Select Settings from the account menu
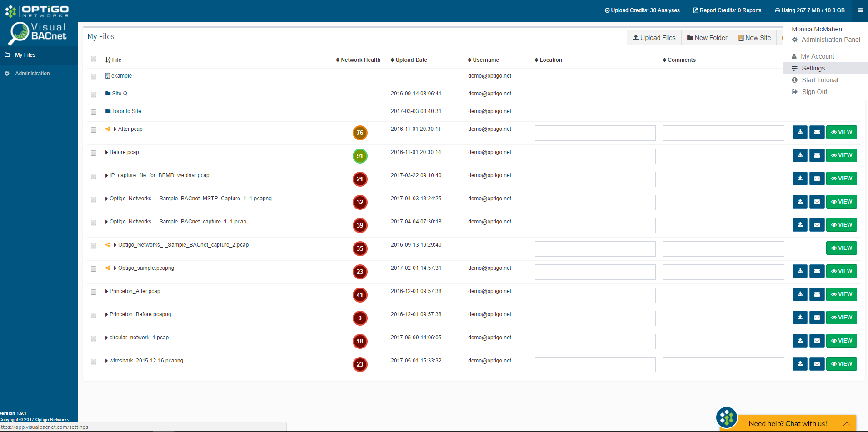868x432 pixels. [813, 68]
